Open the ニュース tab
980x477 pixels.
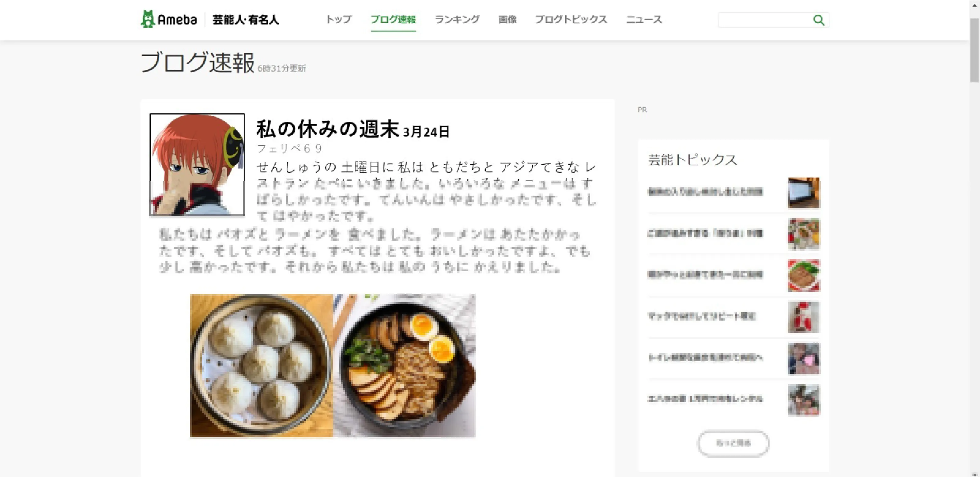click(644, 19)
